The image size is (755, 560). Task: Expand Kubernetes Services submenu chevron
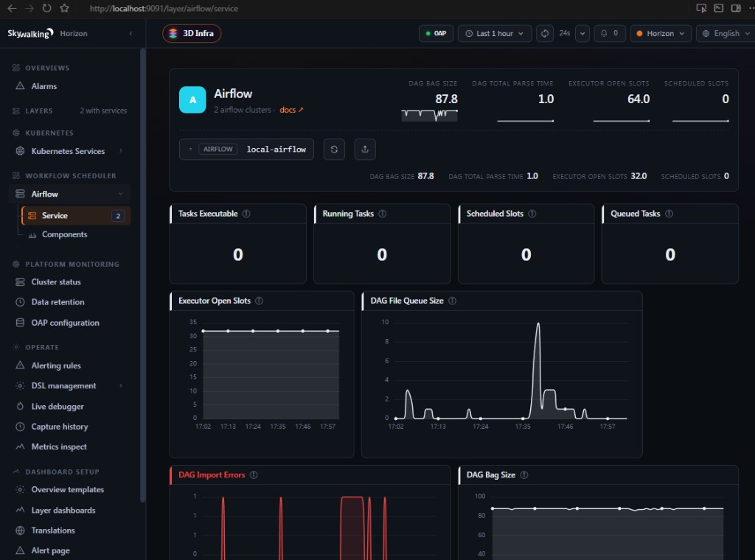tap(121, 150)
